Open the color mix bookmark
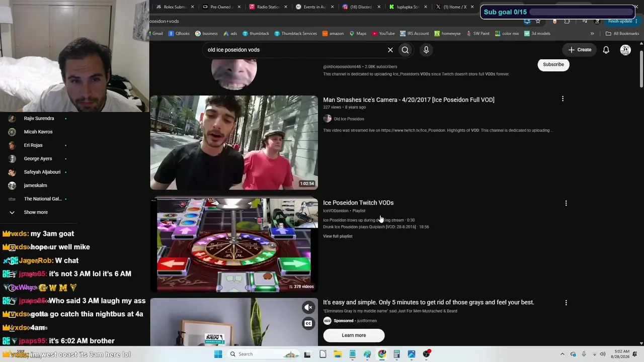The width and height of the screenshot is (644, 362). [507, 34]
